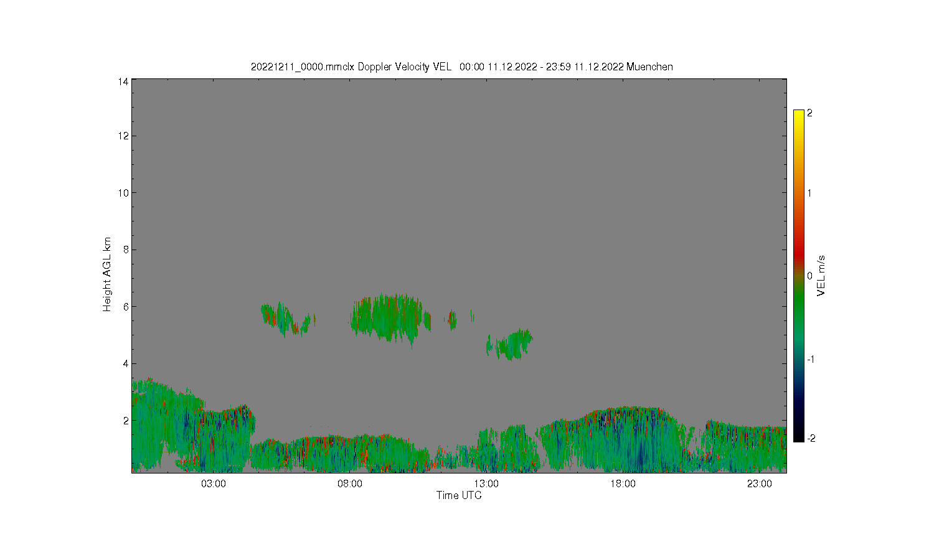This screenshot has width=934, height=560.
Task: Click the plot title '20221211_0000.mmclx Doppler Velocity VEL'
Action: pyautogui.click(x=351, y=67)
